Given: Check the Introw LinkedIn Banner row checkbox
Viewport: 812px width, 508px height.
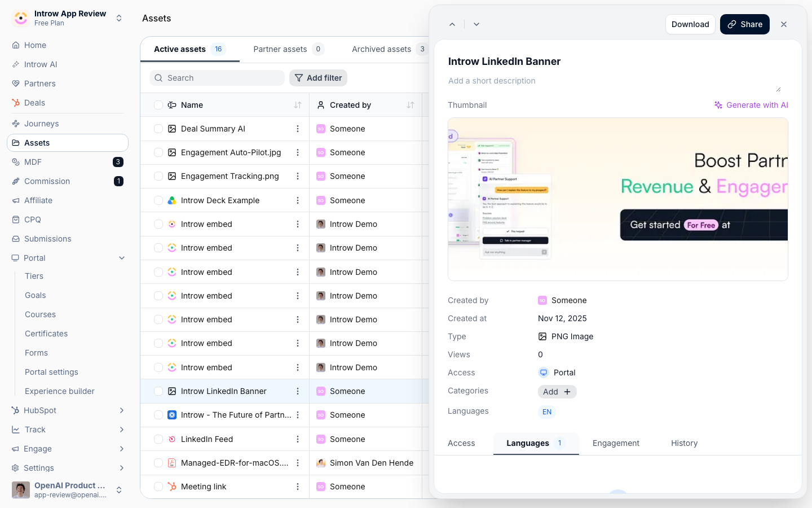Looking at the screenshot, I should 158,391.
